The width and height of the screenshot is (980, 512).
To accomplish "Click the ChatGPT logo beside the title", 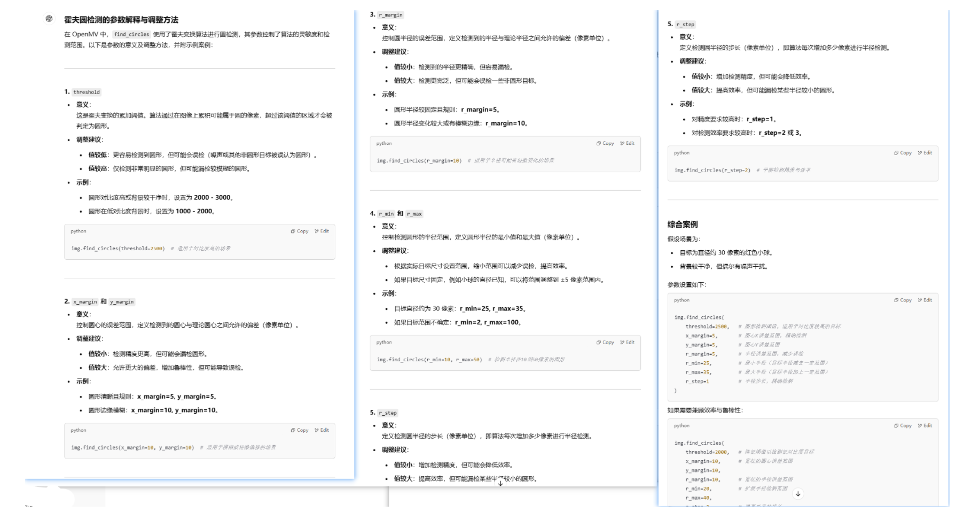I will pos(49,19).
